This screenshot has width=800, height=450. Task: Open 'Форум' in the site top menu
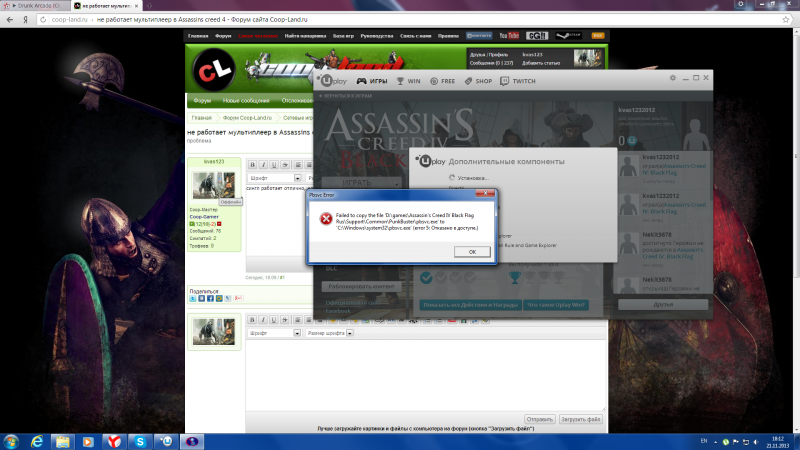[x=223, y=36]
